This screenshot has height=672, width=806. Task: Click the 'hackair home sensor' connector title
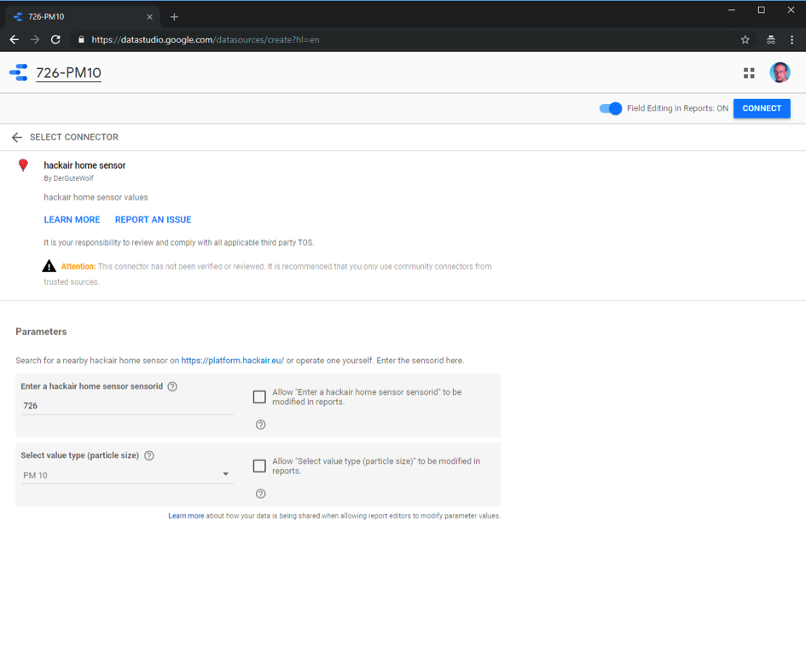(x=84, y=165)
